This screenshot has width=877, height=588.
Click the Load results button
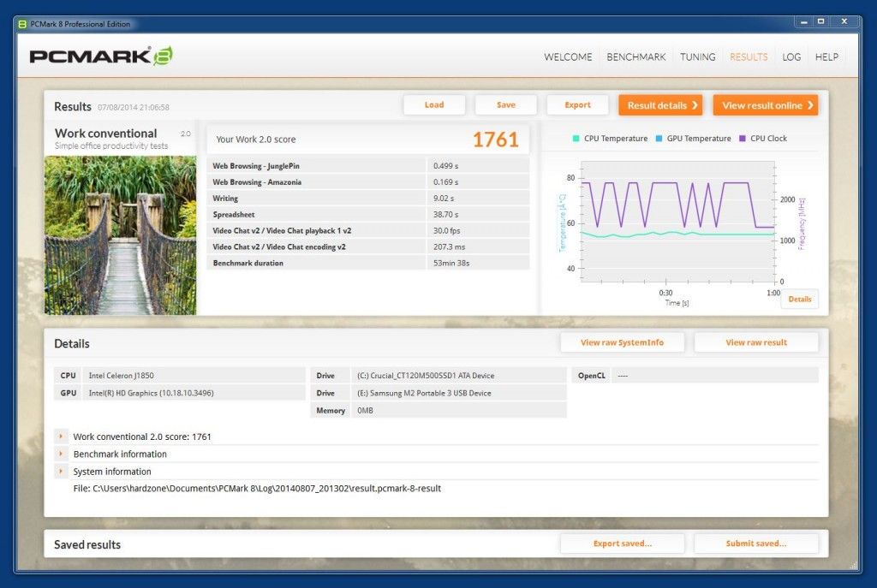coord(434,105)
